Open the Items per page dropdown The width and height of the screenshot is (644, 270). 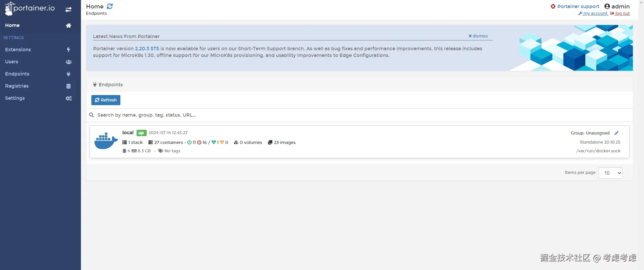coord(610,173)
